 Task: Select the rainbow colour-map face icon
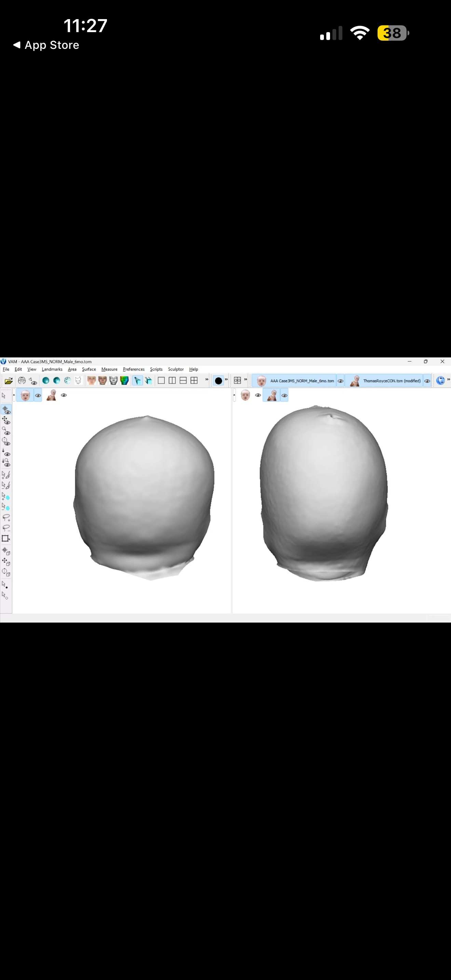[x=124, y=380]
